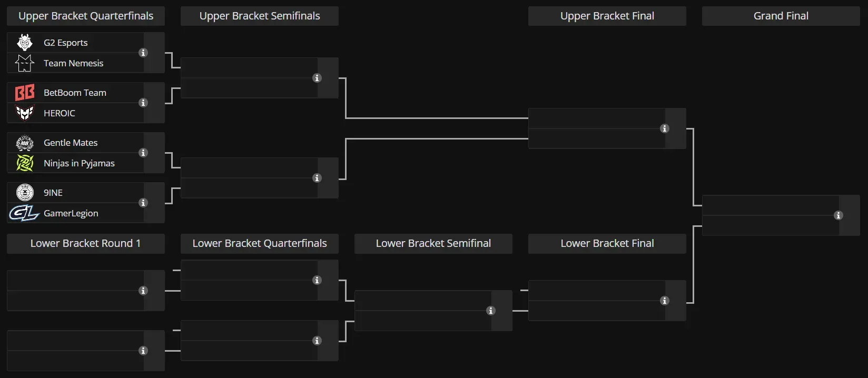The image size is (868, 378).
Task: Open the Grand Final match details
Action: pos(838,215)
